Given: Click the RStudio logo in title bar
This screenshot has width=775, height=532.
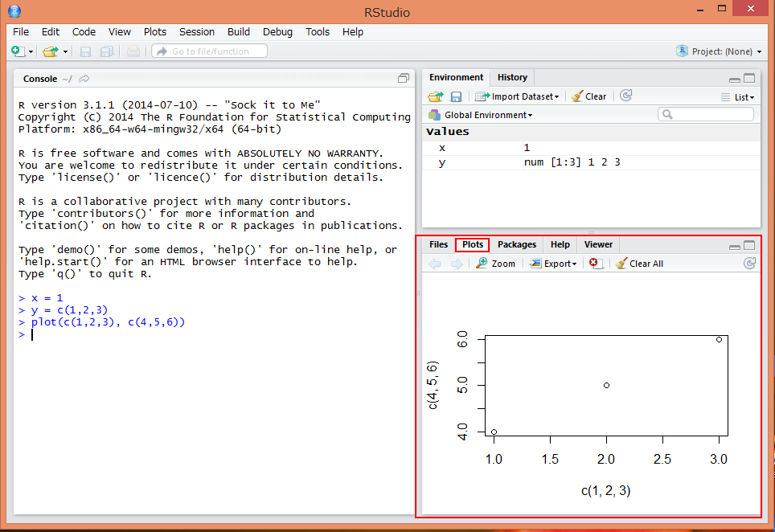Looking at the screenshot, I should click(x=14, y=11).
